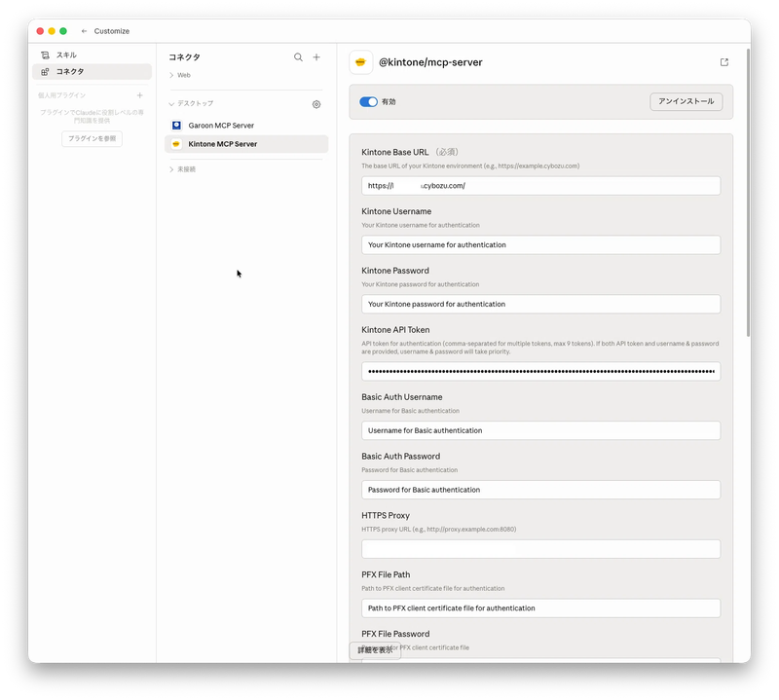Image resolution: width=779 pixels, height=700 pixels.
Task: Click the Garoon MCP Server icon
Action: click(x=176, y=126)
